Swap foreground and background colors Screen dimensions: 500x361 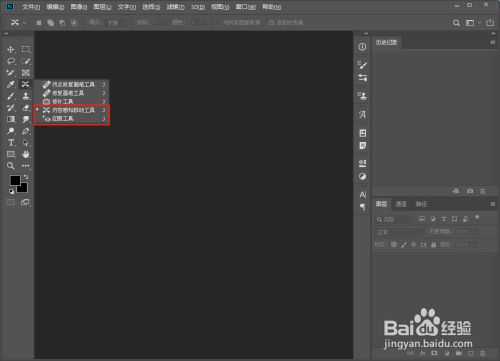[x=26, y=177]
